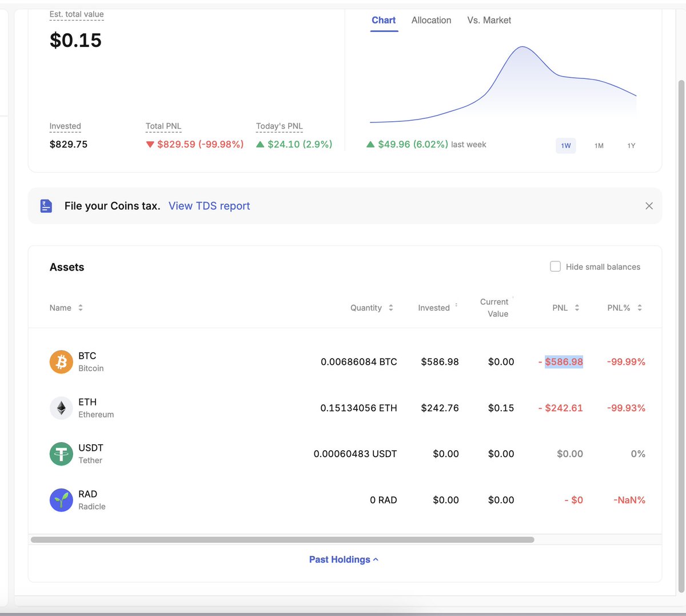Collapse the Past Holdings section
This screenshot has width=686, height=616.
[x=344, y=559]
